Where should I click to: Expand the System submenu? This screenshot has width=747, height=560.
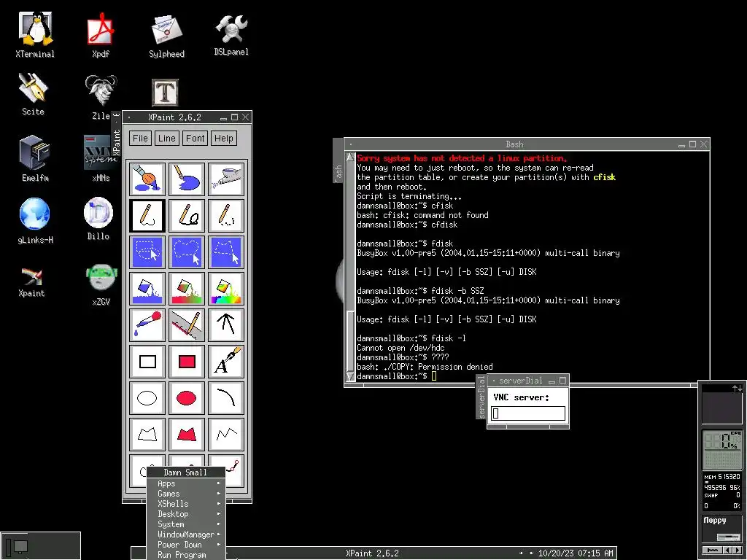coord(186,524)
